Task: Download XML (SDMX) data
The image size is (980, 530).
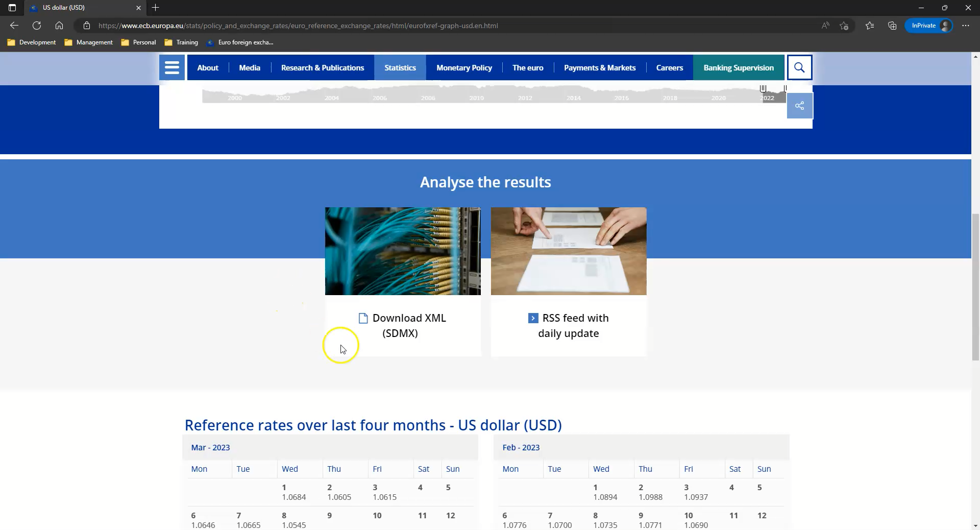Action: 403,325
